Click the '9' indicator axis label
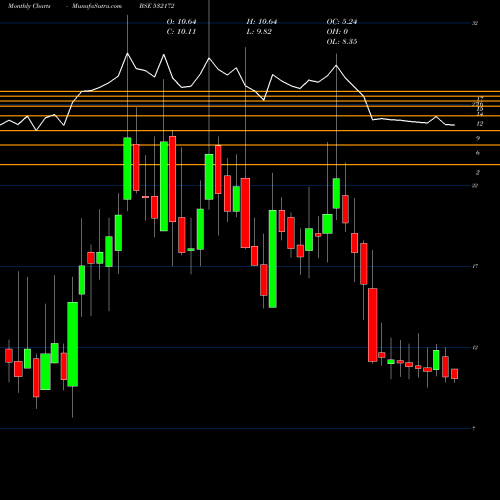 click(x=478, y=138)
